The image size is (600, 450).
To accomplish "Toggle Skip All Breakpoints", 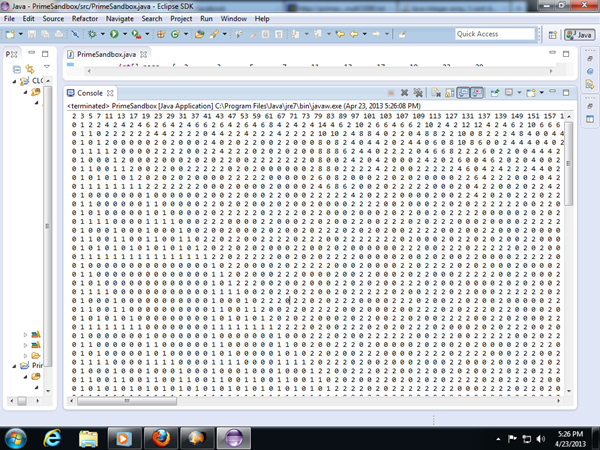I will click(x=75, y=34).
